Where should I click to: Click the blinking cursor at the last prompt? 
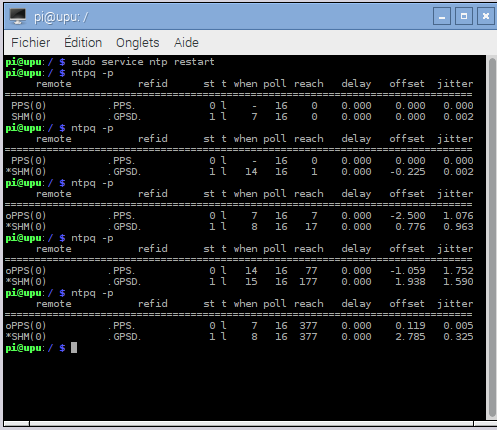pos(74,348)
